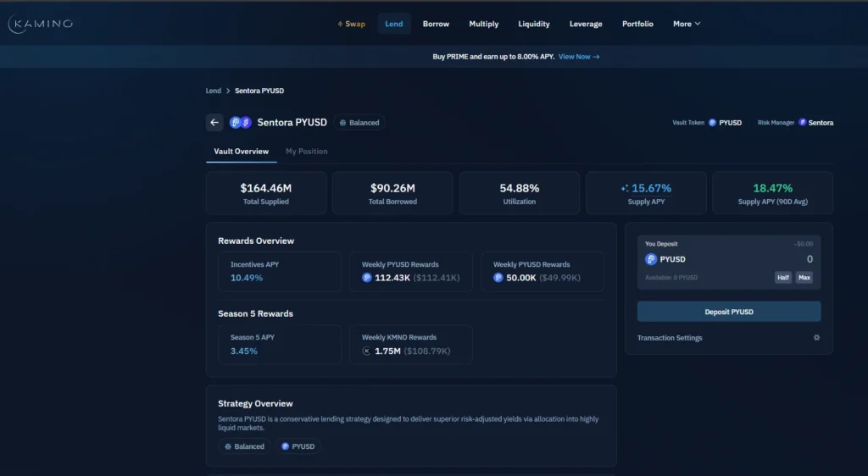
Task: Open the Lend menu item
Action: click(x=394, y=24)
